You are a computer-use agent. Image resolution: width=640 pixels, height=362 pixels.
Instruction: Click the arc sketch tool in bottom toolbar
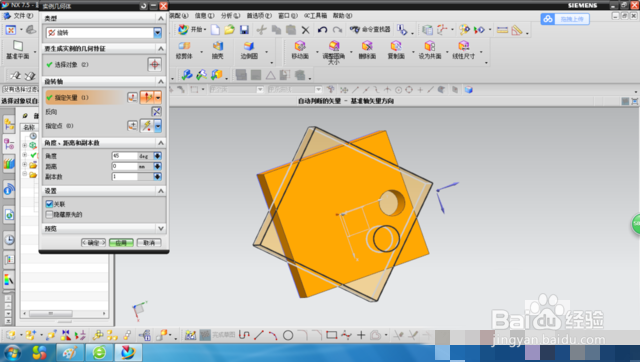[273, 335]
